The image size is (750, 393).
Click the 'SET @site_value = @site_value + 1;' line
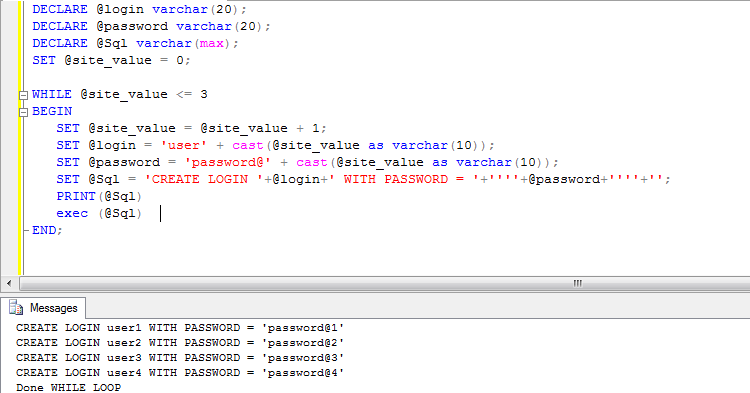[x=191, y=128]
